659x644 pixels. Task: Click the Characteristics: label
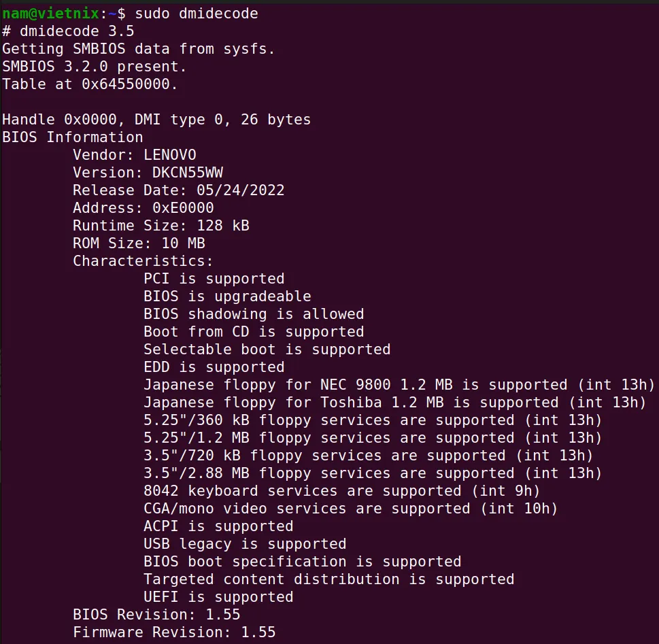pos(143,261)
